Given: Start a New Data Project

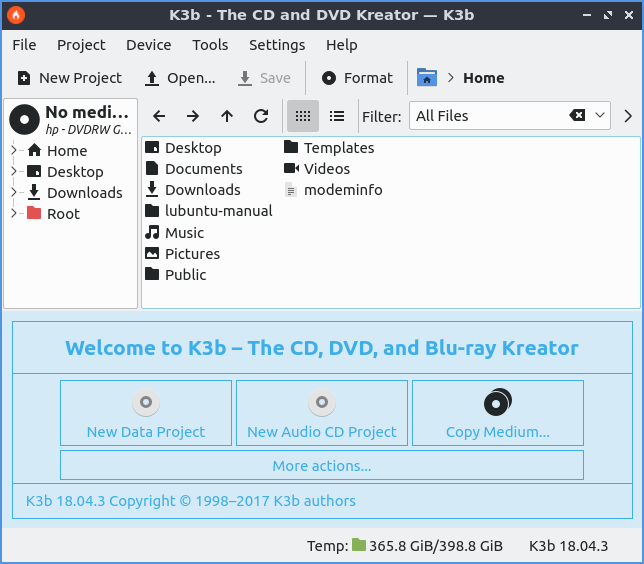Looking at the screenshot, I should pos(146,413).
